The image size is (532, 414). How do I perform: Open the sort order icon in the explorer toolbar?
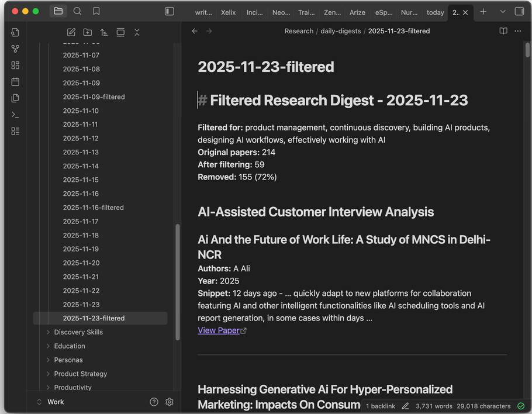tap(104, 32)
